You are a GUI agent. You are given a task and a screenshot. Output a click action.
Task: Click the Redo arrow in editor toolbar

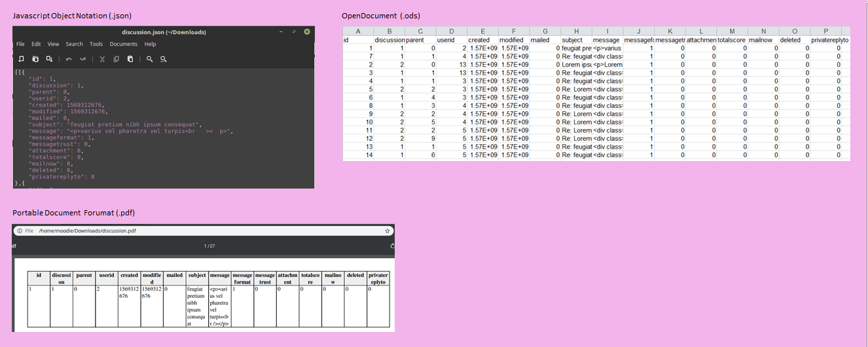(83, 59)
